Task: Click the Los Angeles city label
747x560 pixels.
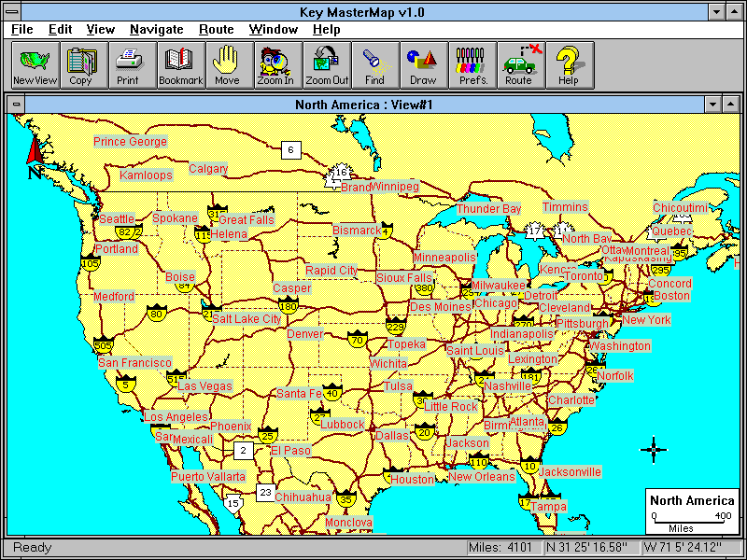Action: click(176, 416)
